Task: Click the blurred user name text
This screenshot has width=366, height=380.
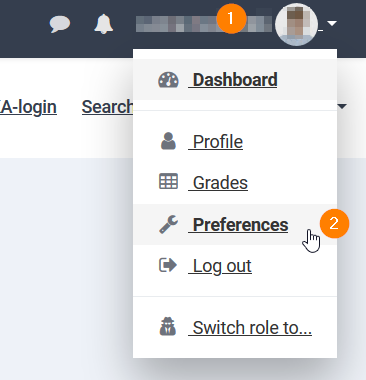Action: coord(204,24)
